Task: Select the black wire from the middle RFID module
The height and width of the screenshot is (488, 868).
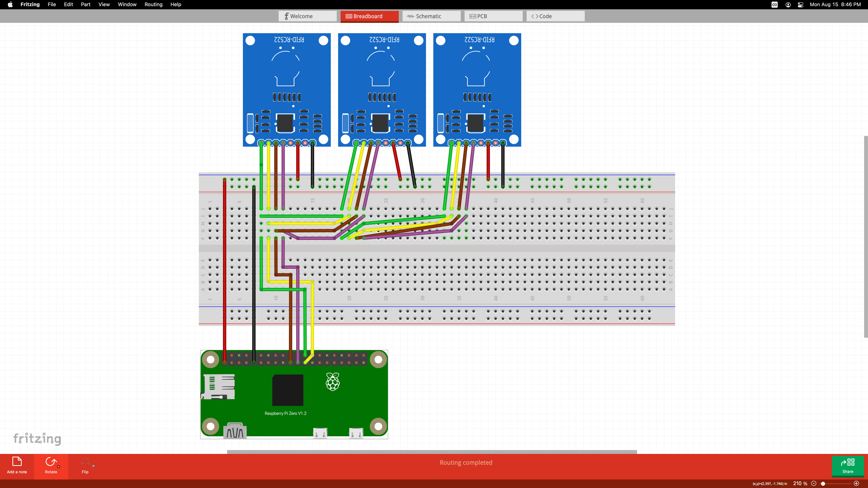Action: point(411,165)
